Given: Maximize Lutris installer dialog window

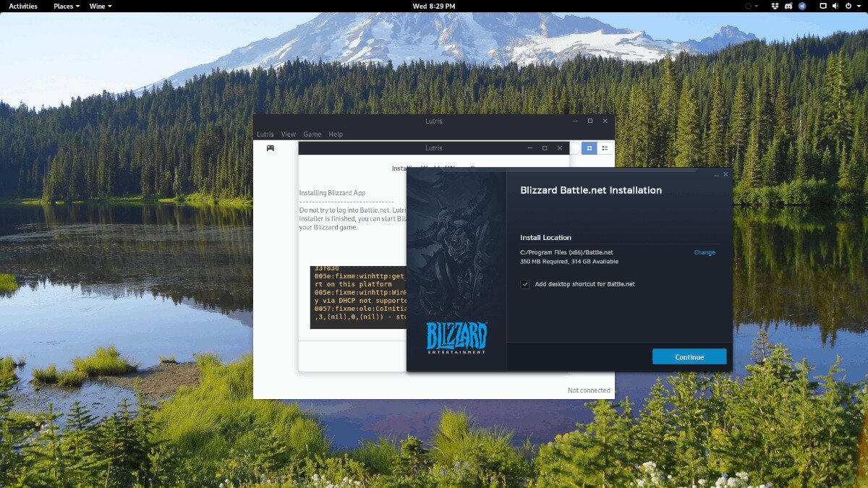Looking at the screenshot, I should 545,148.
